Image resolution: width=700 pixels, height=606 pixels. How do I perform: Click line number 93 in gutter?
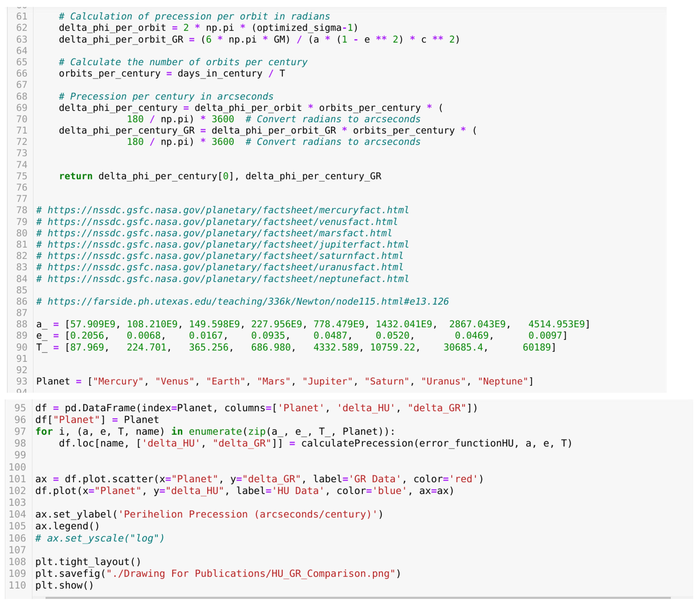pyautogui.click(x=22, y=382)
